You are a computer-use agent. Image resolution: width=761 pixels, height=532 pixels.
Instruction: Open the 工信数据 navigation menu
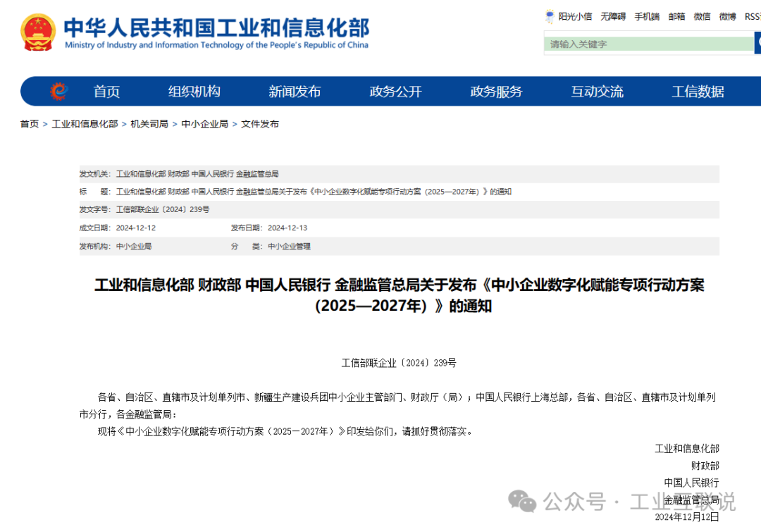click(698, 91)
